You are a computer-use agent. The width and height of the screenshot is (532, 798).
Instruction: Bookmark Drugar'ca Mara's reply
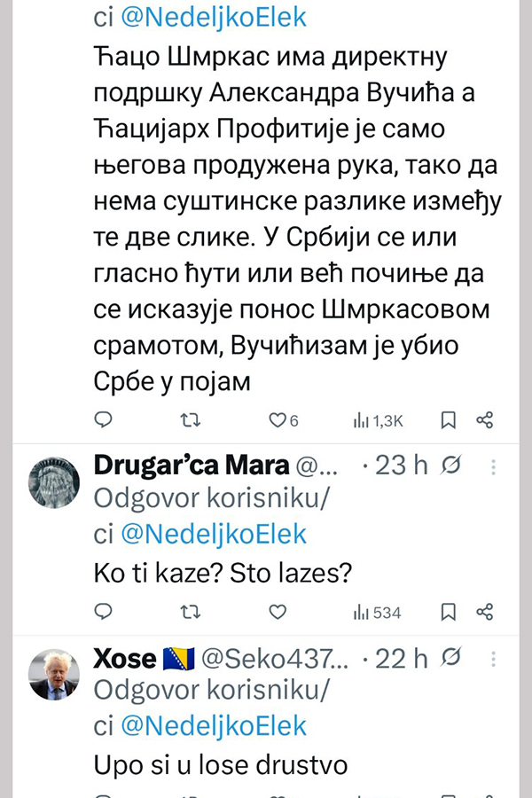449,611
